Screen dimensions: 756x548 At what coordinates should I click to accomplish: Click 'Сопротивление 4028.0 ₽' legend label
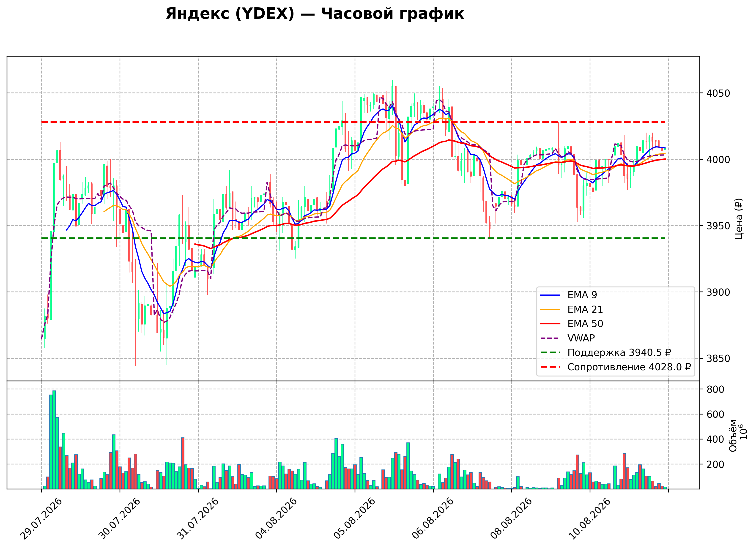pos(629,367)
